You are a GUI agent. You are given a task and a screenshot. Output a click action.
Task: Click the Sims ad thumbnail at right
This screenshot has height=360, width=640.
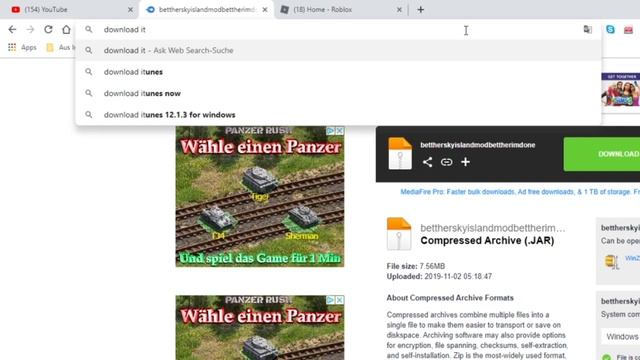click(x=620, y=90)
